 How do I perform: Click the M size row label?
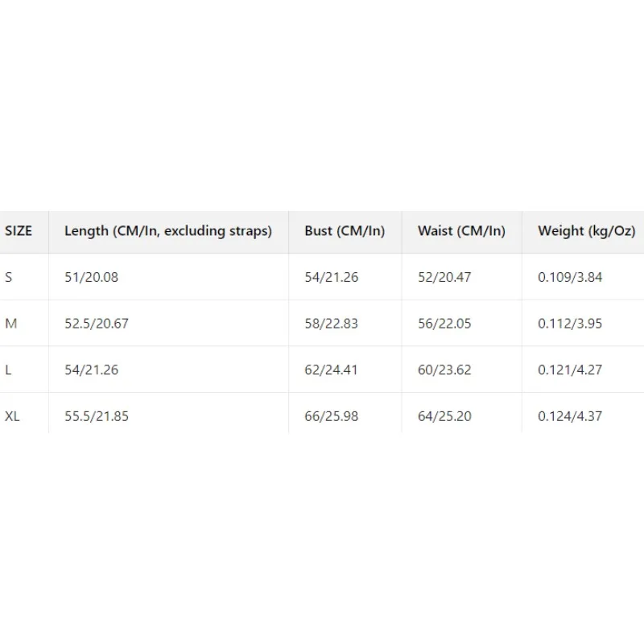10,324
